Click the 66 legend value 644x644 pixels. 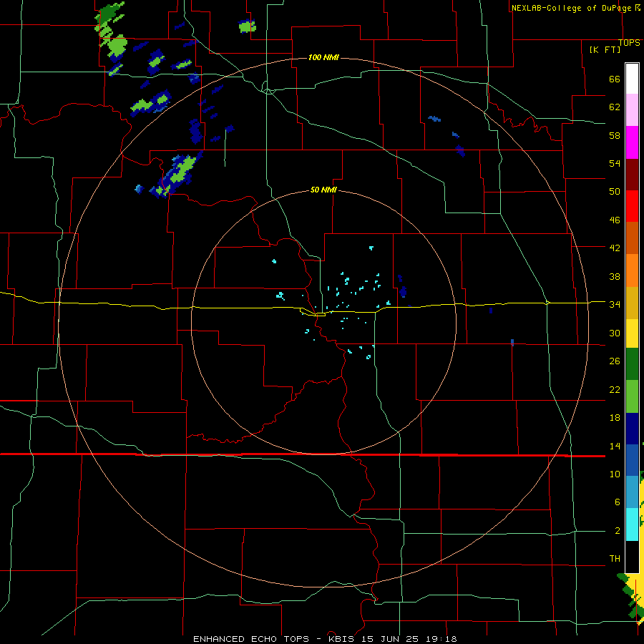pos(615,79)
